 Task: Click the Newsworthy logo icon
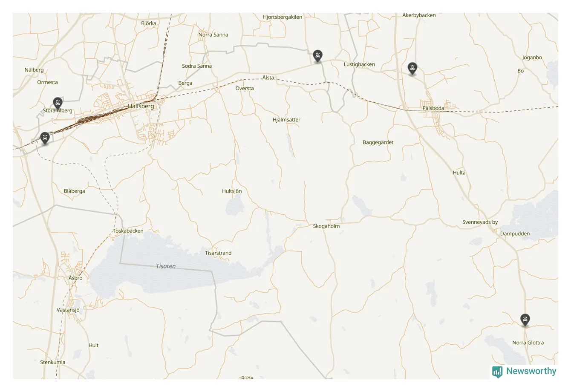point(497,372)
